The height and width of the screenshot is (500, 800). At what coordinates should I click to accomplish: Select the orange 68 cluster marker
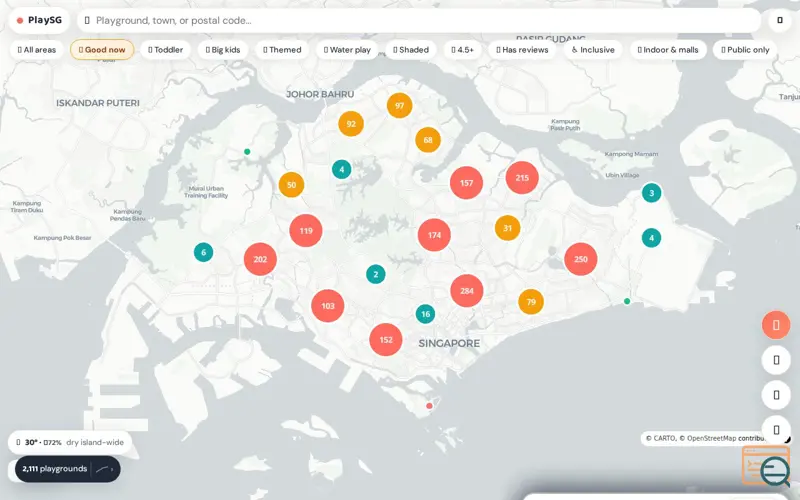click(428, 140)
